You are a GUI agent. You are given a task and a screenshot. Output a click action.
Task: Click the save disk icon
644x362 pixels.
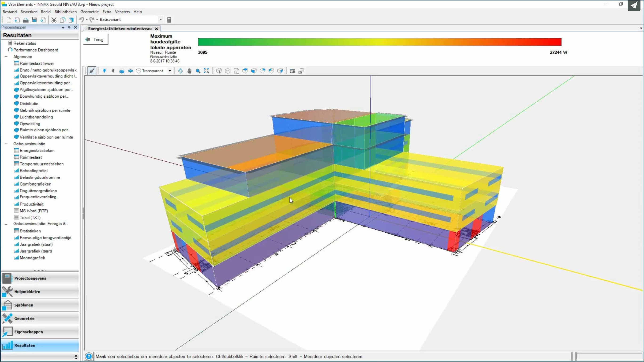(34, 20)
